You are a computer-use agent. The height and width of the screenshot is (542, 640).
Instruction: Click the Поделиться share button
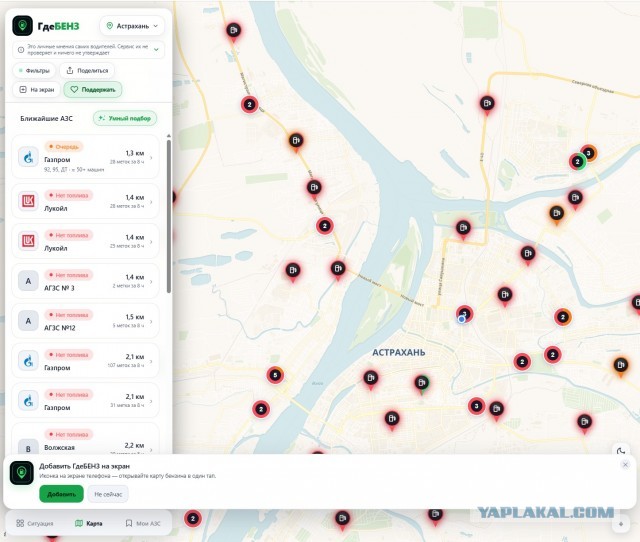(x=87, y=71)
